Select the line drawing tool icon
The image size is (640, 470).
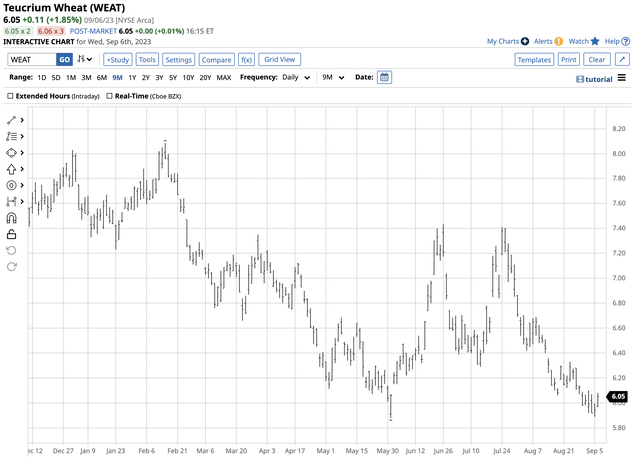[11, 120]
